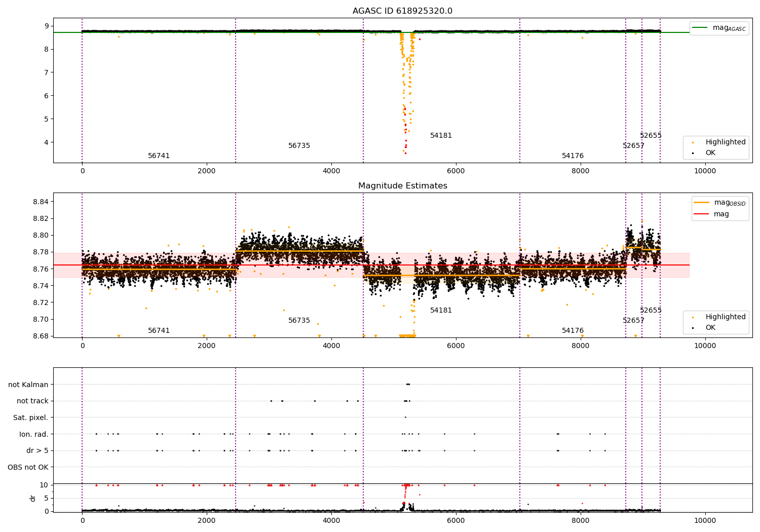Image resolution: width=760 pixels, height=532 pixels.
Task: Click the 'not Kalman' row label
Action: click(x=28, y=385)
